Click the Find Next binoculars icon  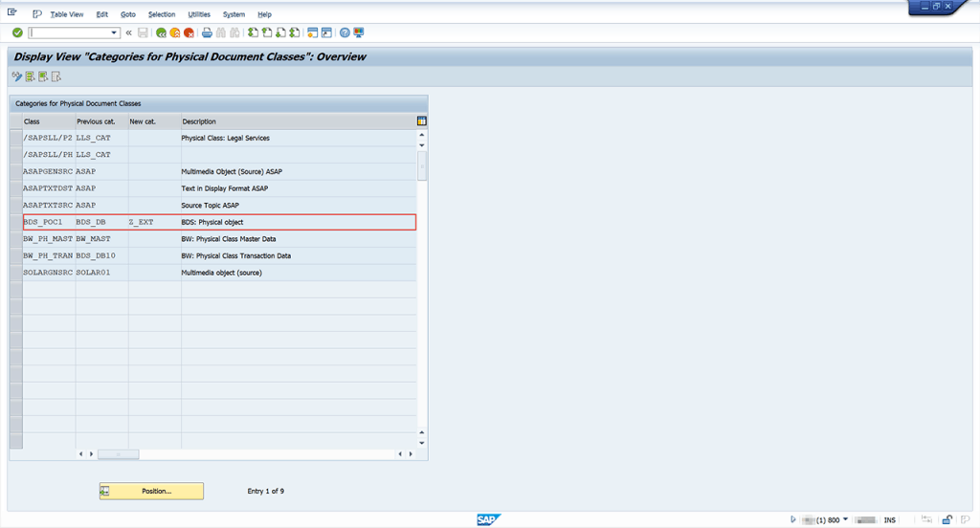coord(234,33)
